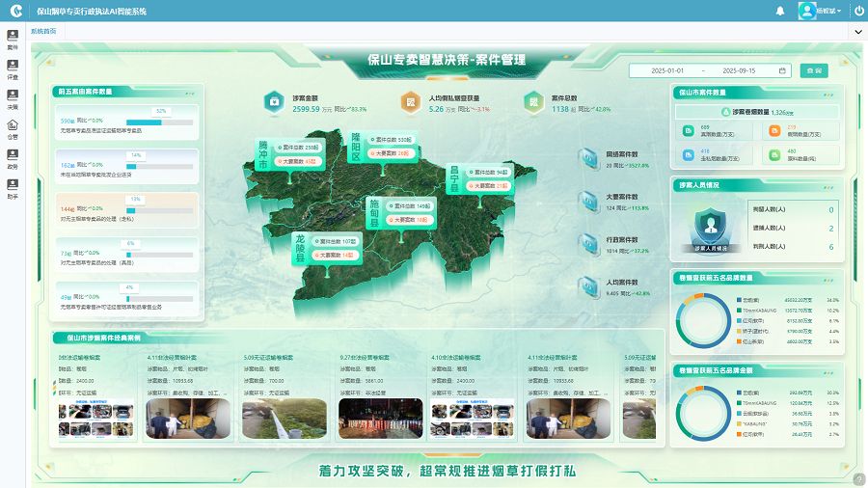Open notifications bell icon
868x488 pixels.
click(780, 11)
